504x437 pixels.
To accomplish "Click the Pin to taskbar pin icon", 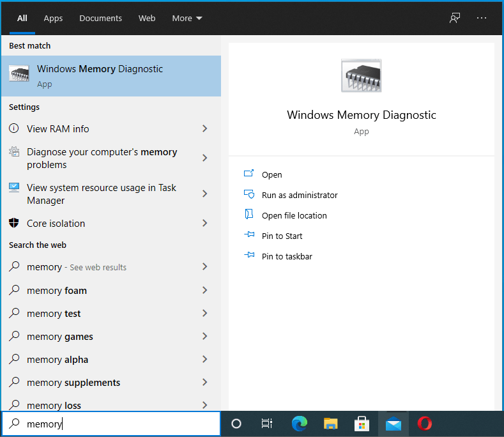I will tap(249, 255).
